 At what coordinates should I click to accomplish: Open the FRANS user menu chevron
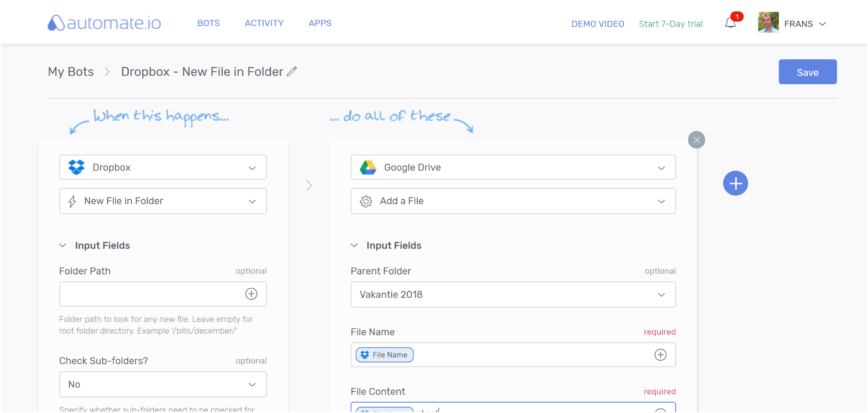[x=822, y=24]
